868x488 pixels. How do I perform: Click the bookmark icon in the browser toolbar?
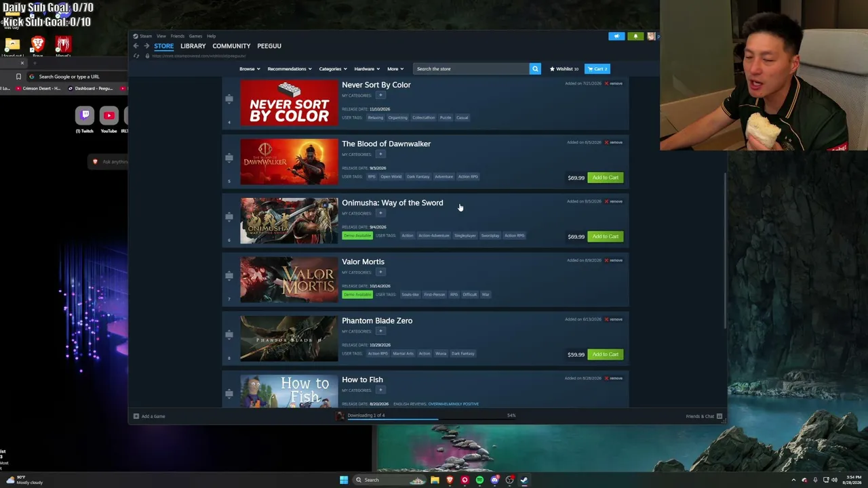(18, 77)
